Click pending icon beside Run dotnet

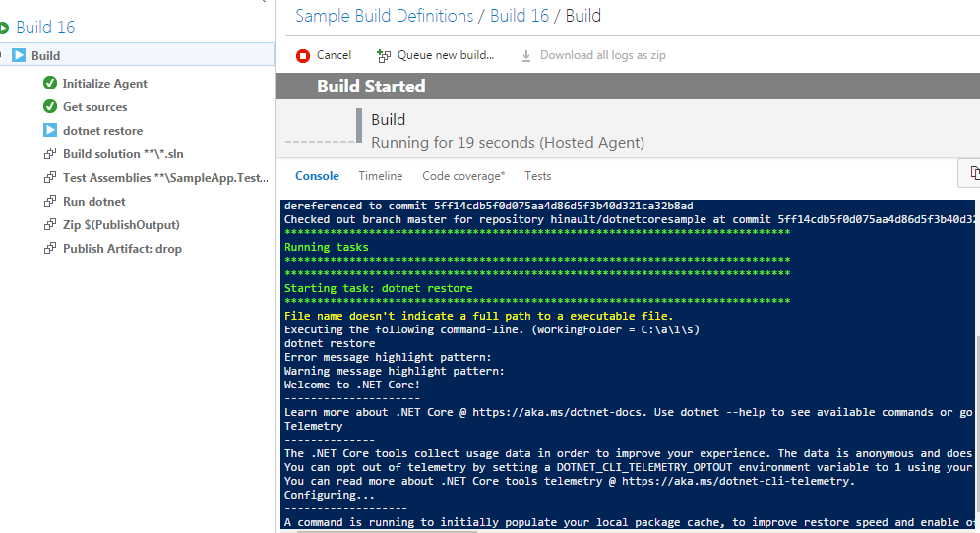[x=50, y=202]
